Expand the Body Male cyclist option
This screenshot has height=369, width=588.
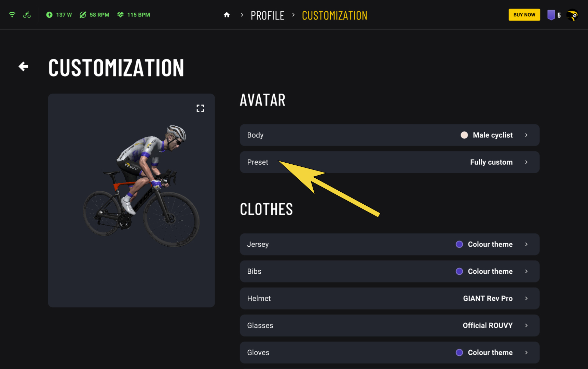coord(389,135)
